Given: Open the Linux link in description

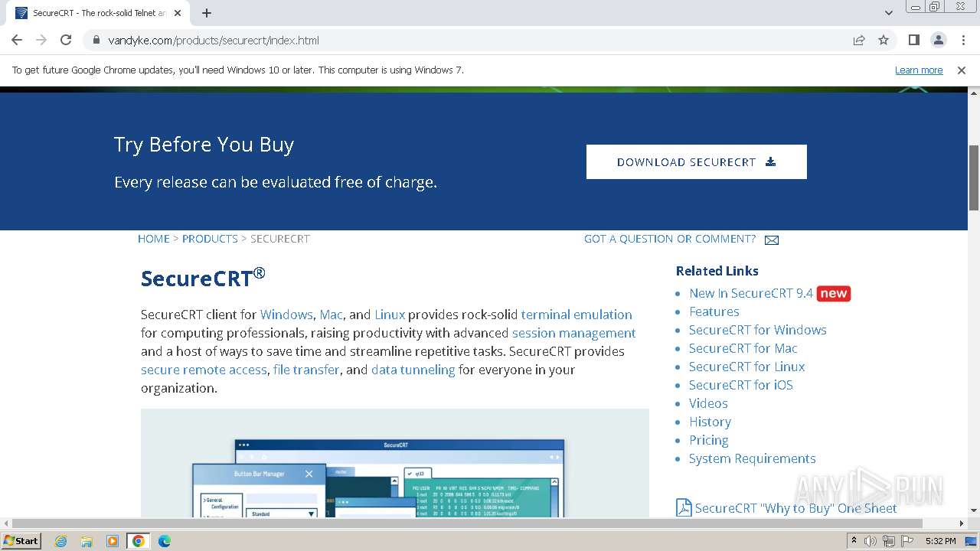Looking at the screenshot, I should [390, 315].
